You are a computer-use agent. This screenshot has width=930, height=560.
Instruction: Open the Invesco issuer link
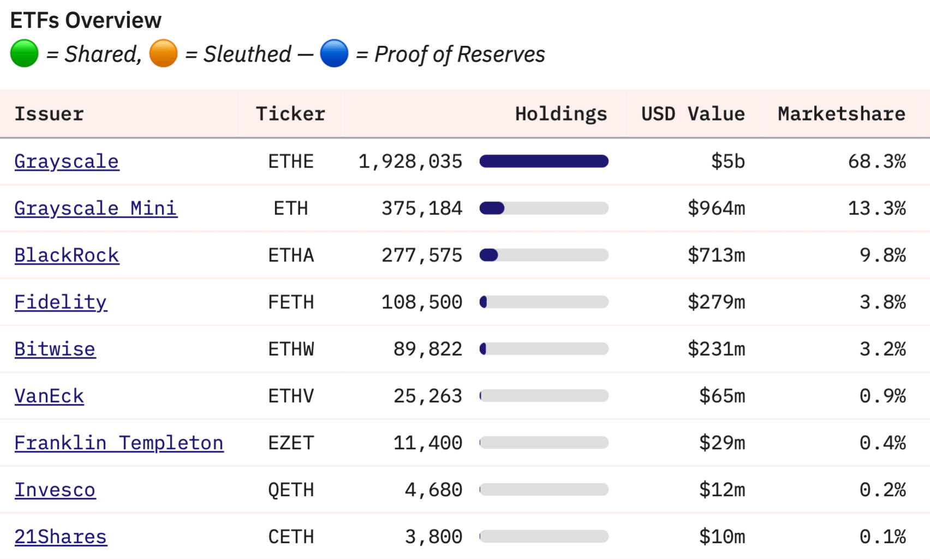(55, 490)
